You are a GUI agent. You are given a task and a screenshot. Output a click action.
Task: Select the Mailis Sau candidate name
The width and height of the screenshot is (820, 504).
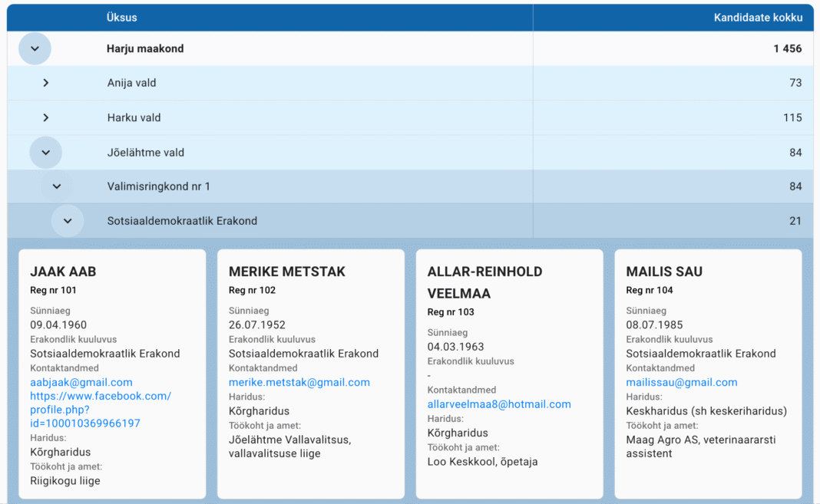pyautogui.click(x=664, y=272)
